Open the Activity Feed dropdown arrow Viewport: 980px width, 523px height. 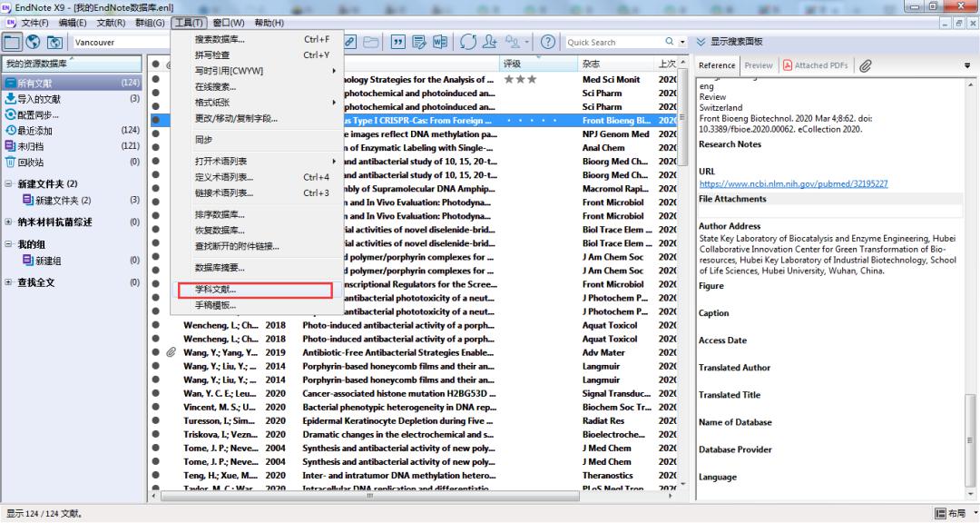pyautogui.click(x=527, y=42)
